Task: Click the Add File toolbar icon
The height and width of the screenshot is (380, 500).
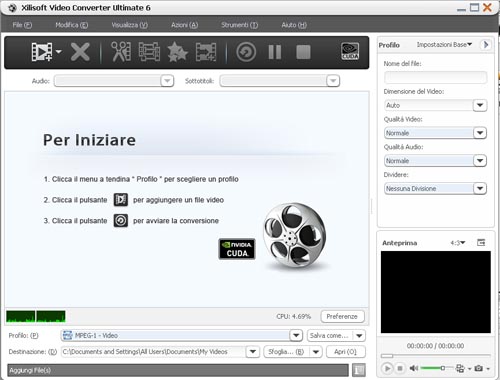Action: click(42, 52)
